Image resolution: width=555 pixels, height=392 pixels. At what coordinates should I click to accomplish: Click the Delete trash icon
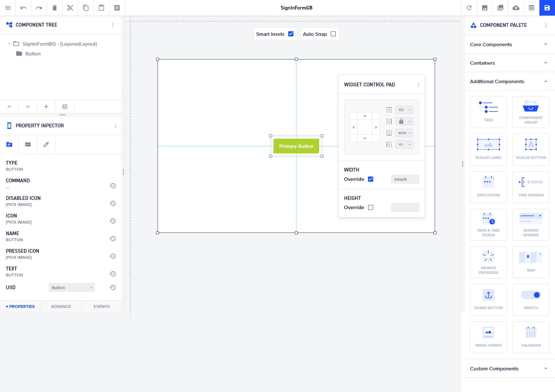point(54,8)
